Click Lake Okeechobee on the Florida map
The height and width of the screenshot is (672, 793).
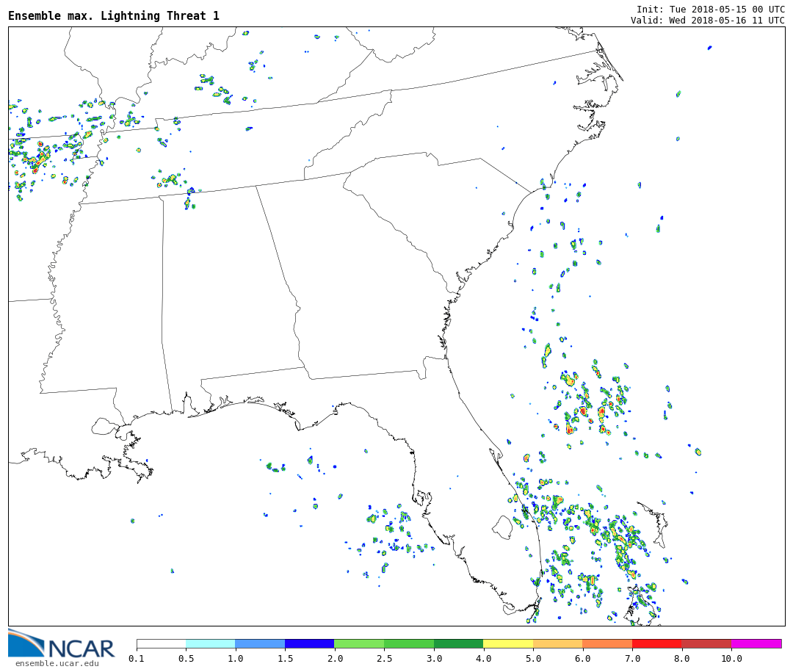(x=502, y=527)
